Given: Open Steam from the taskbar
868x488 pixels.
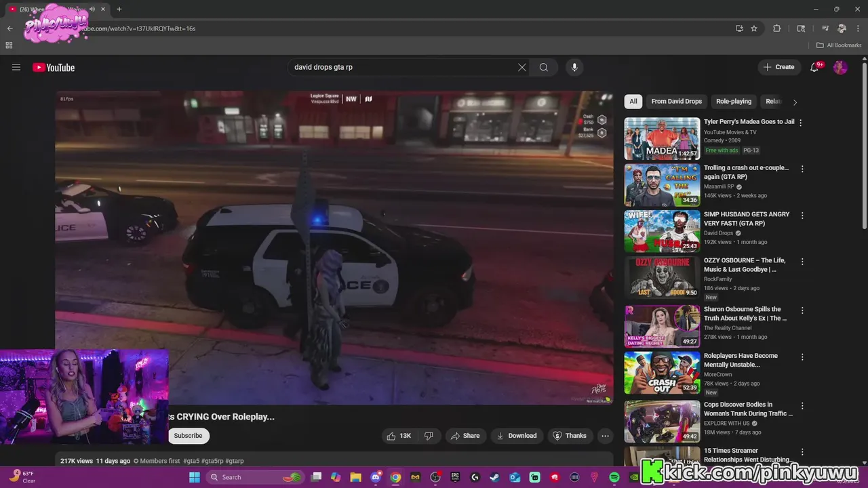Looking at the screenshot, I should tap(495, 477).
